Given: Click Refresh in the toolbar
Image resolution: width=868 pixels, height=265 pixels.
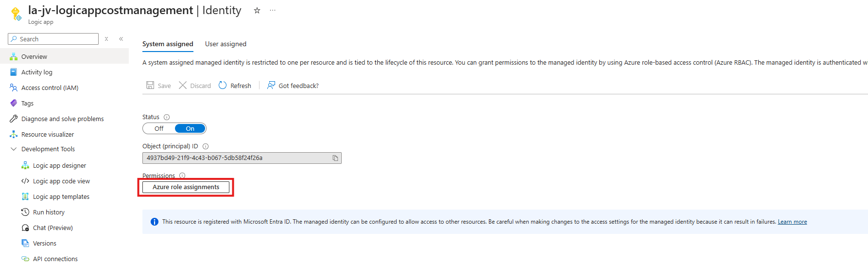Looking at the screenshot, I should (235, 86).
